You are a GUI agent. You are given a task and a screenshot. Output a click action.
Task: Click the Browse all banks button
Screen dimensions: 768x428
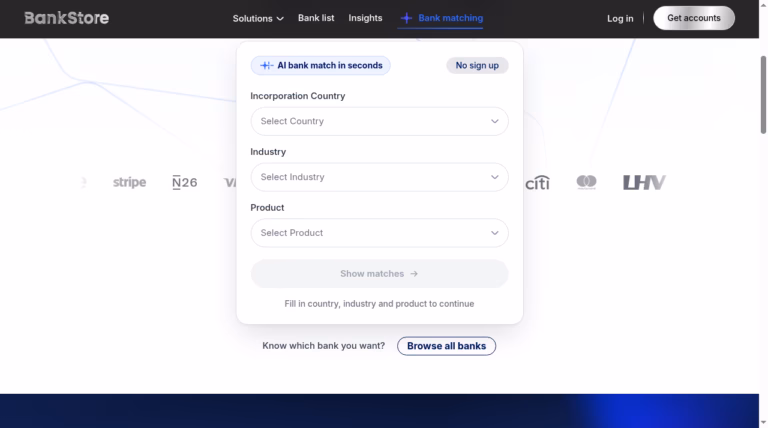[x=446, y=346]
